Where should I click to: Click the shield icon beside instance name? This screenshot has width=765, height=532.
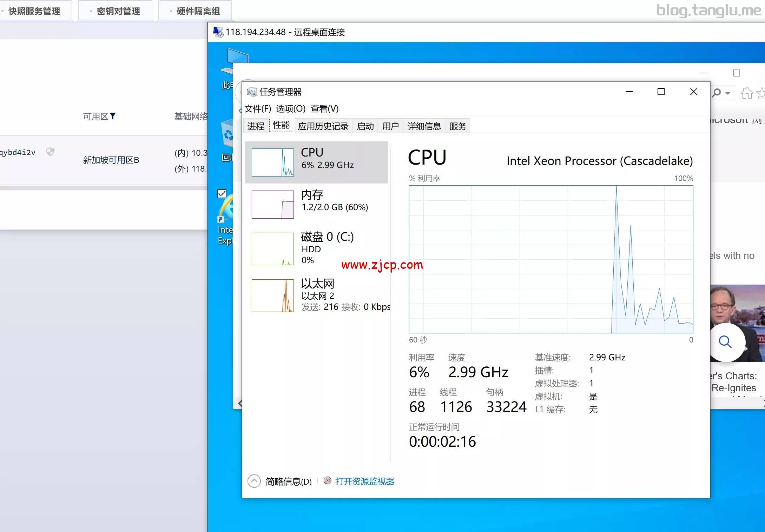click(50, 152)
